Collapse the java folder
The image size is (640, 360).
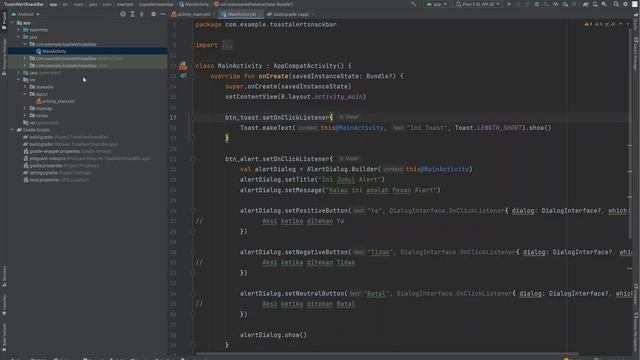click(19, 37)
